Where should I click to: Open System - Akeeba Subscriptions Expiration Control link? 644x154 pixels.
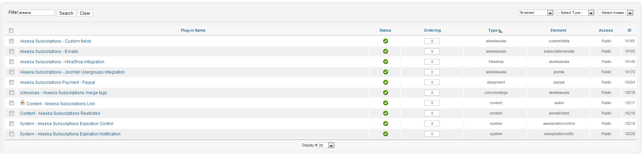click(x=66, y=124)
